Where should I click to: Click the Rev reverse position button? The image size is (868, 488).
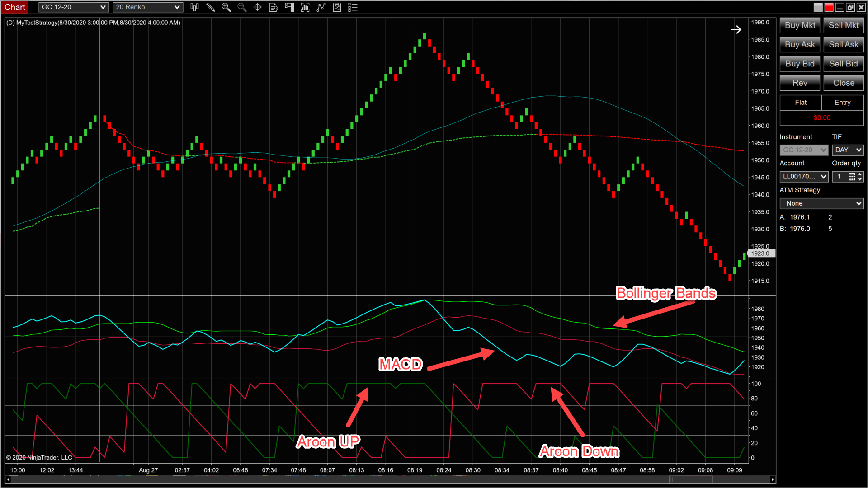(x=799, y=83)
